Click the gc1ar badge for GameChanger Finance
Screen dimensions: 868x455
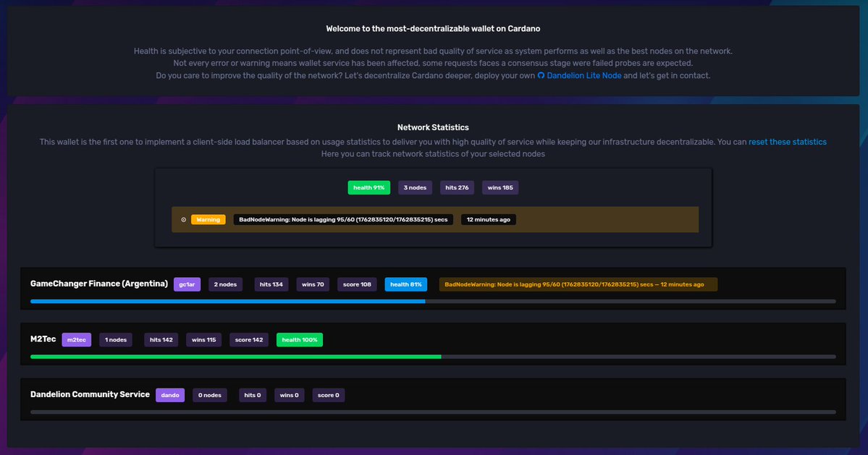point(187,284)
